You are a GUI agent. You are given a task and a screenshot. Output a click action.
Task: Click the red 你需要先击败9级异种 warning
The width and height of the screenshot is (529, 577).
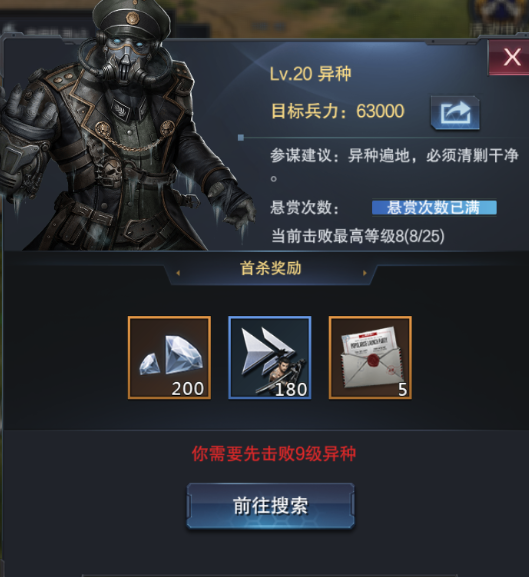click(x=274, y=454)
